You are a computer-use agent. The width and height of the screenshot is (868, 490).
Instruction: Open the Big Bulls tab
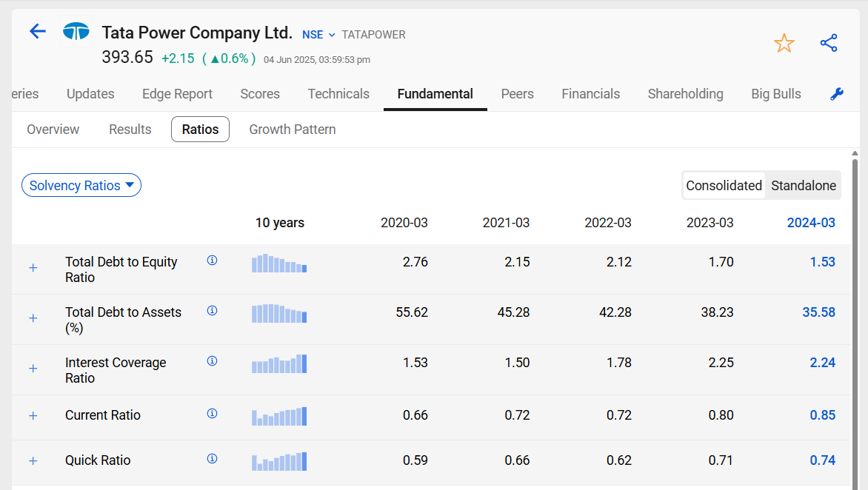click(775, 94)
